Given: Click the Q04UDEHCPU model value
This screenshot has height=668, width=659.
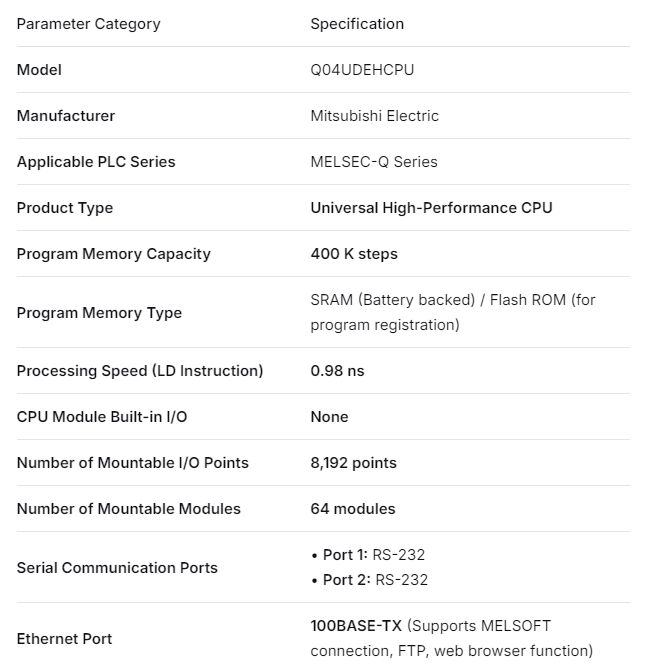Looking at the screenshot, I should (362, 70).
